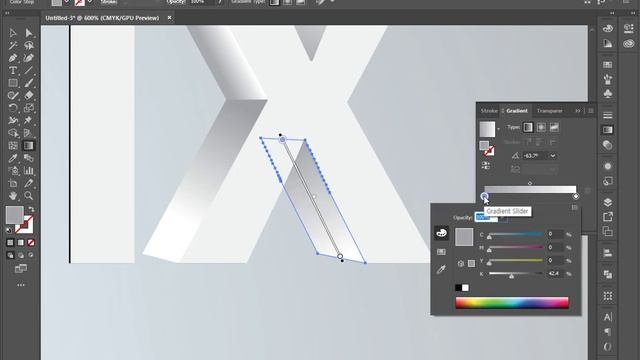The image size is (640, 360).
Task: Enable Draw Behind mode
Action: pyautogui.click(x=20, y=256)
